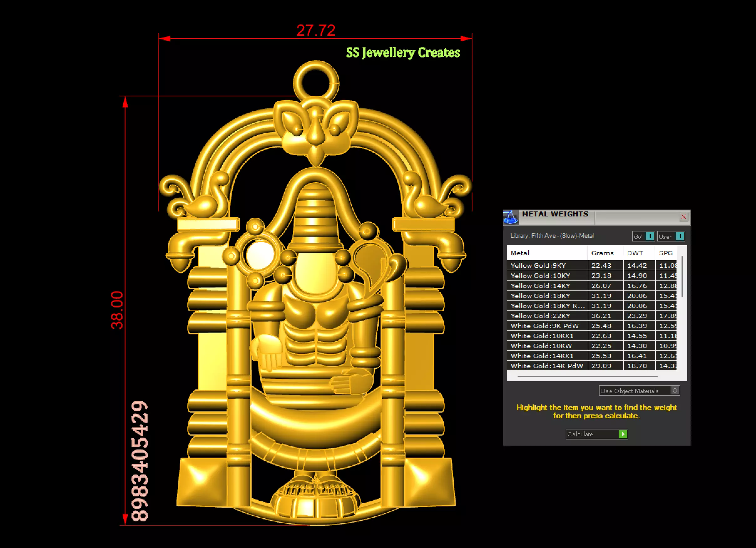Screen dimensions: 756x548
Task: Toggle the GV switch
Action: (643, 236)
